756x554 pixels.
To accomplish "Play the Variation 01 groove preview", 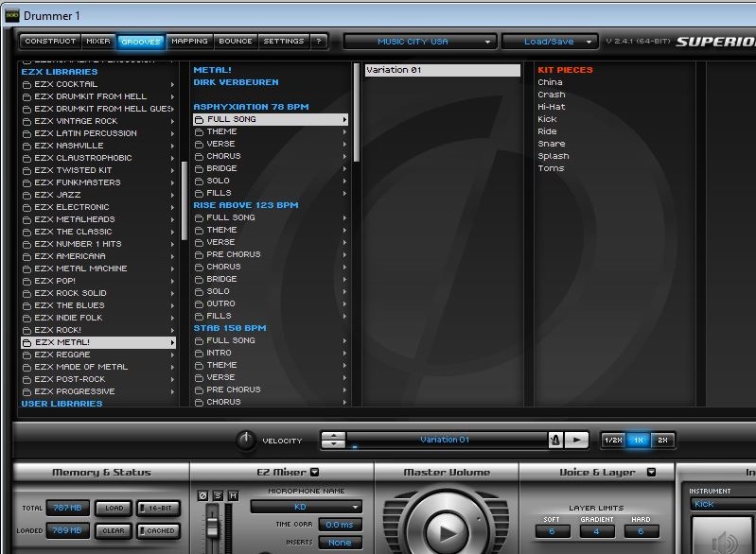I will 576,440.
